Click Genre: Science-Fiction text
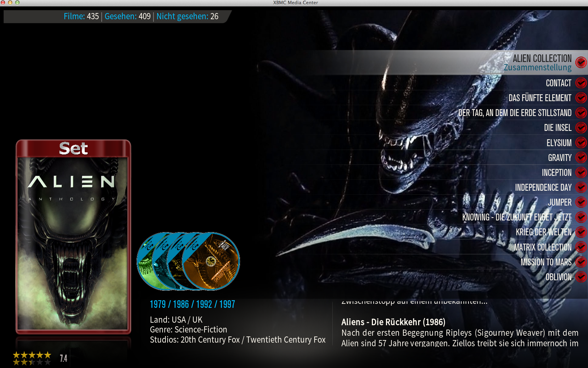This screenshot has width=588, height=368. pyautogui.click(x=188, y=330)
